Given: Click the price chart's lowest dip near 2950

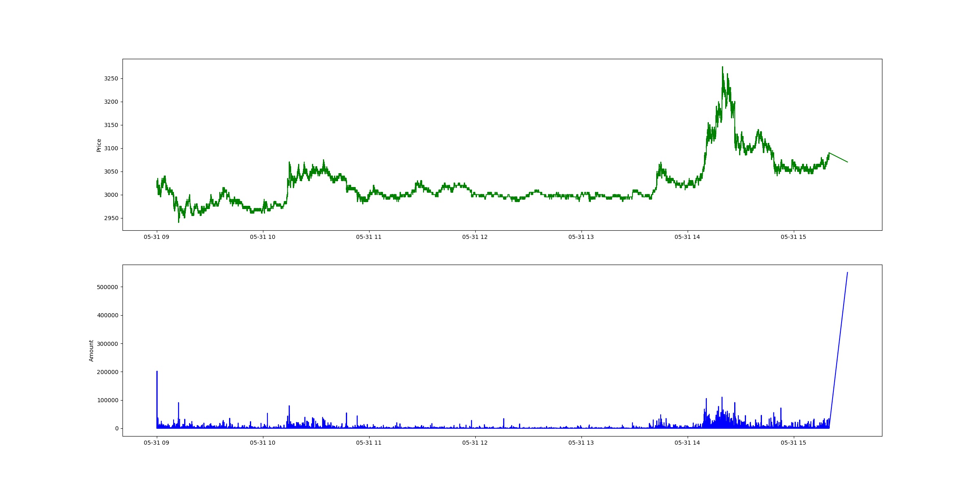Looking at the screenshot, I should (x=178, y=222).
